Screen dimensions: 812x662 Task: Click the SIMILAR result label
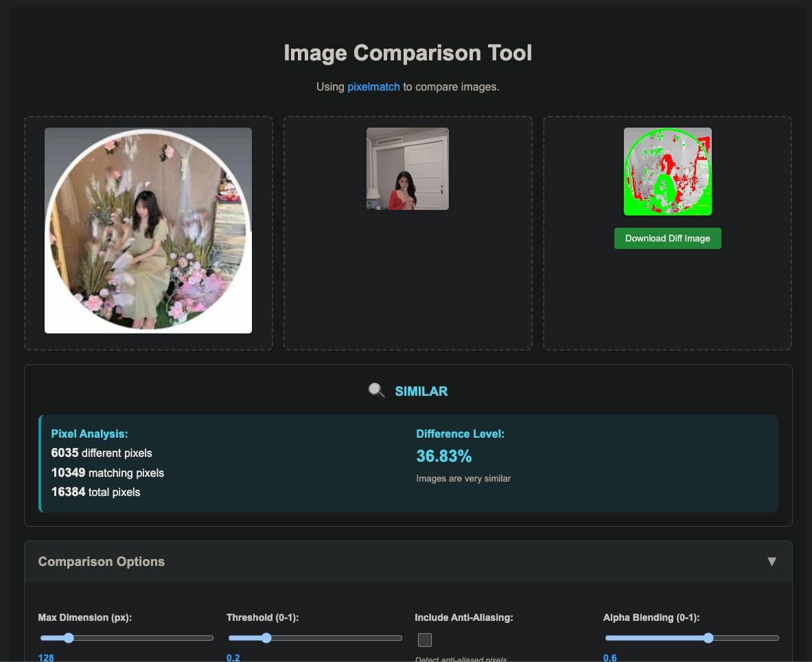(421, 391)
